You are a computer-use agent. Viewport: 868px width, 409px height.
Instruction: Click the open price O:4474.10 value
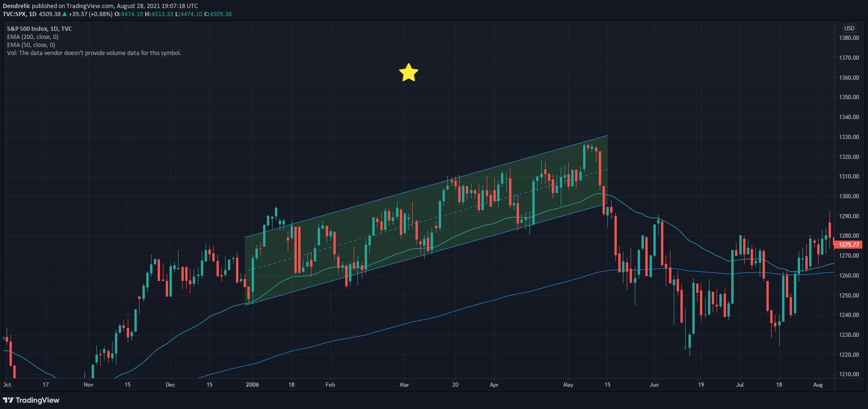click(129, 14)
